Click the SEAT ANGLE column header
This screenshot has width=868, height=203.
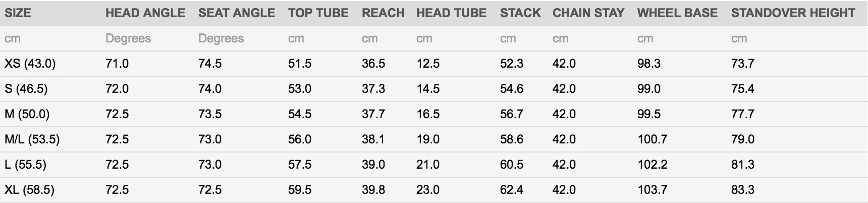click(x=237, y=13)
